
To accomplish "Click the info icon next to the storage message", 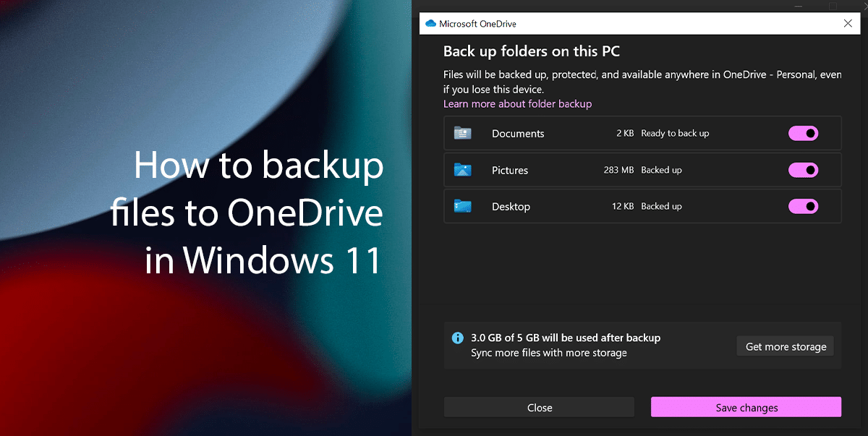I will (x=456, y=338).
